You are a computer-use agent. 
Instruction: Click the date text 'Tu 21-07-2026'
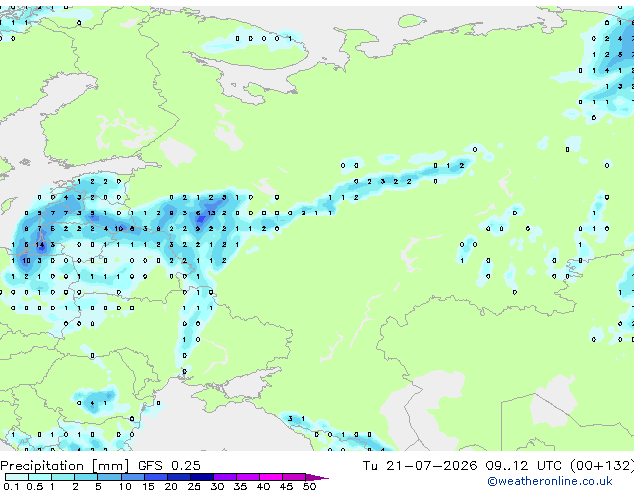[x=420, y=466]
